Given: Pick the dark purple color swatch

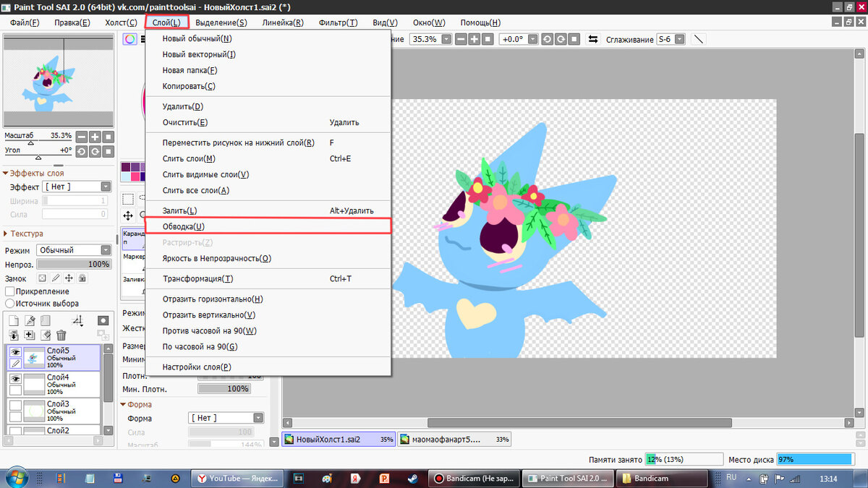Looking at the screenshot, I should 126,167.
